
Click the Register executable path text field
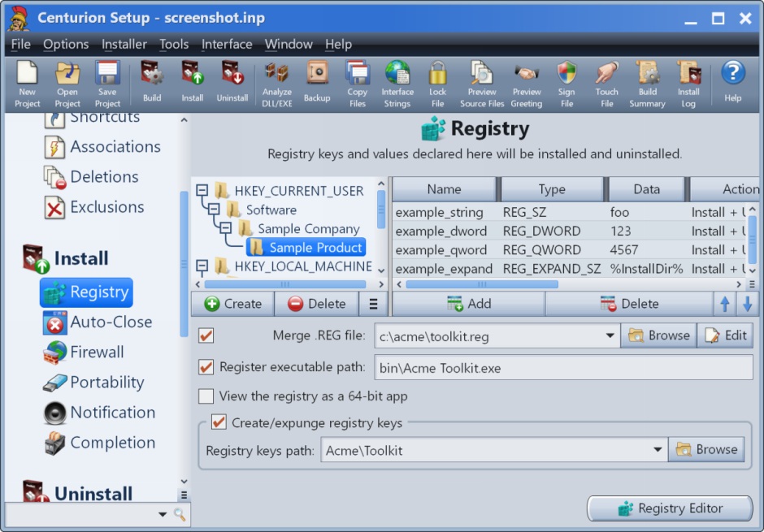(x=562, y=368)
